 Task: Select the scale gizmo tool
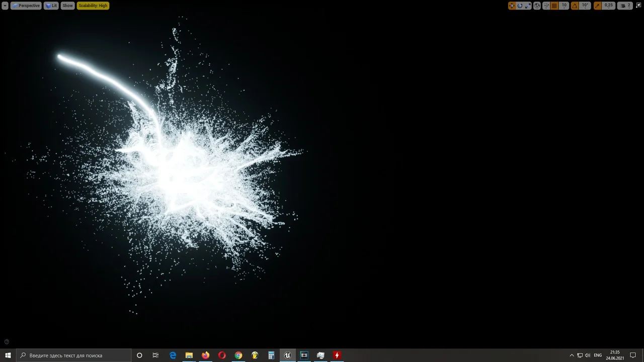point(527,6)
